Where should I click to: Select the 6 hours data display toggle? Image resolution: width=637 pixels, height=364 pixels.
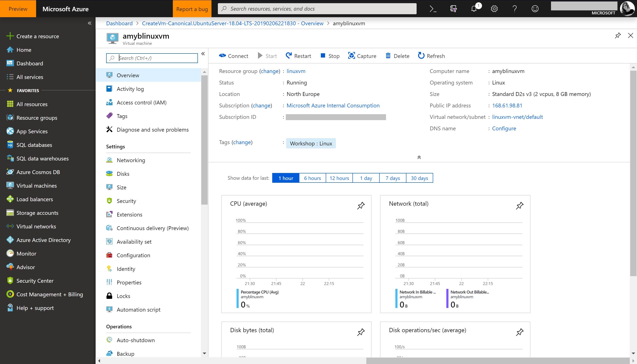pyautogui.click(x=313, y=178)
